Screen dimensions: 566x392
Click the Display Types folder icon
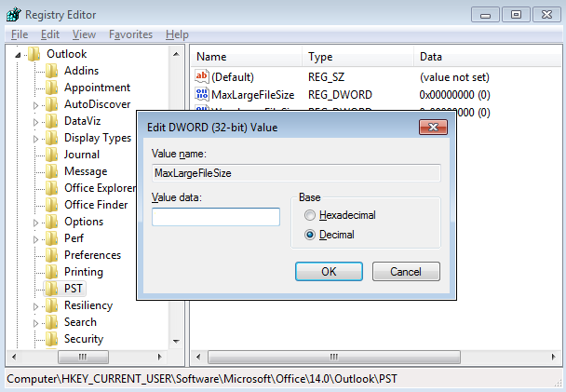pyautogui.click(x=52, y=138)
